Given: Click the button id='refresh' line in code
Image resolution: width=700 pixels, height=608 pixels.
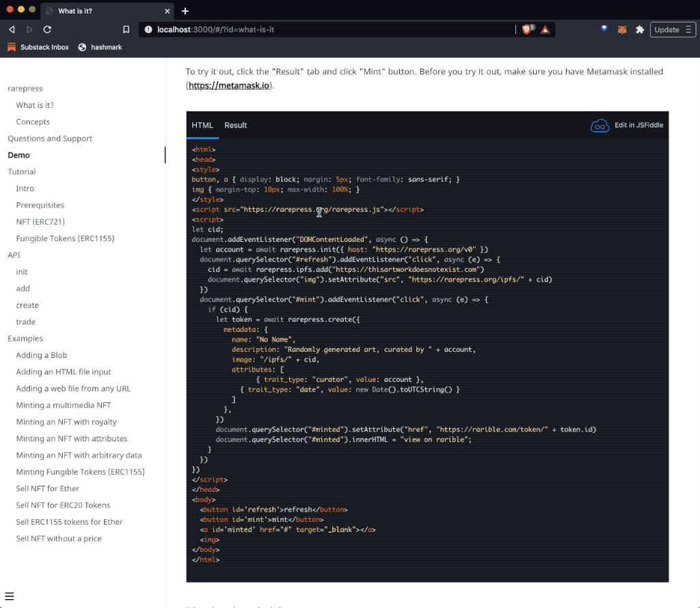Looking at the screenshot, I should pos(273,510).
